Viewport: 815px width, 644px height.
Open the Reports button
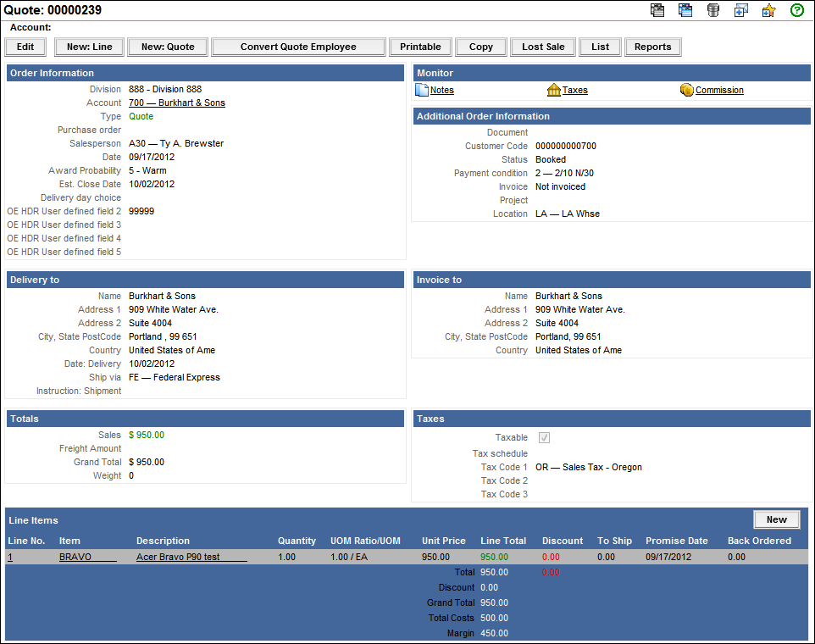[652, 47]
